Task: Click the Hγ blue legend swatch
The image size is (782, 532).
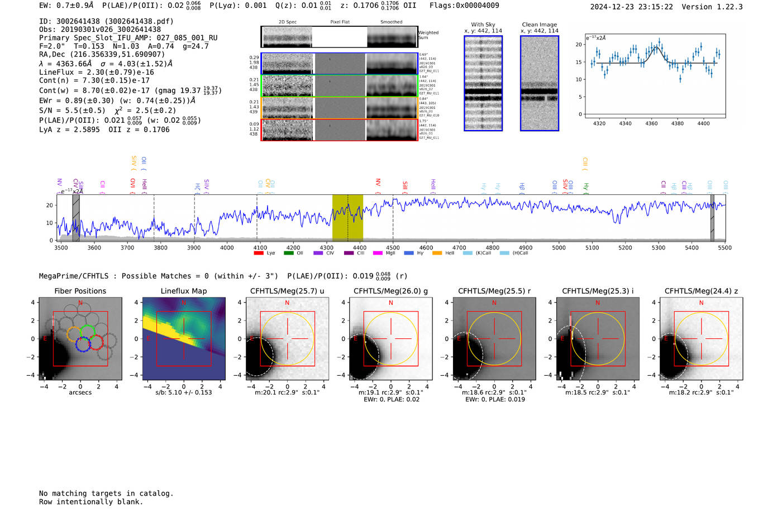Action: (409, 253)
